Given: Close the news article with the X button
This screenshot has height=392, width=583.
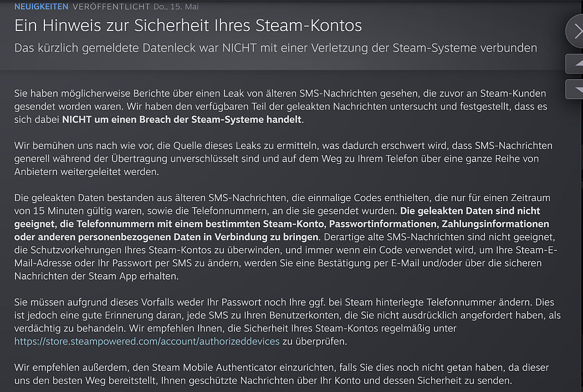Looking at the screenshot, I should point(576,31).
